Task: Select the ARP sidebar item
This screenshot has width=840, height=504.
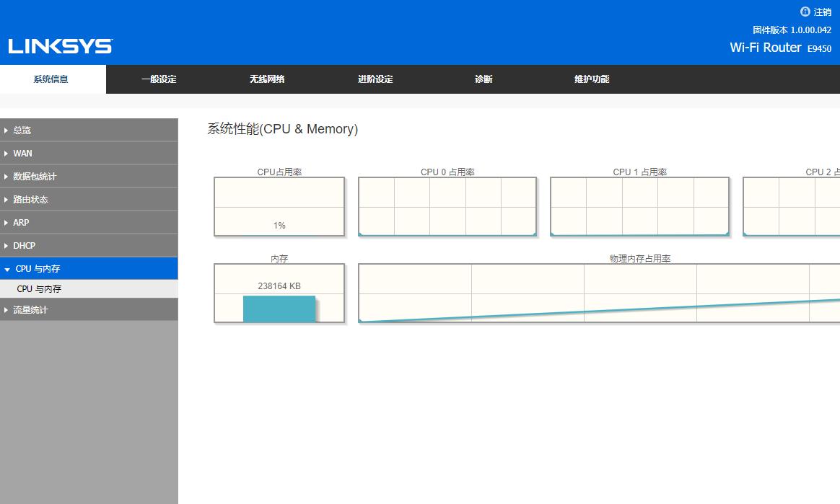Action: (x=20, y=222)
